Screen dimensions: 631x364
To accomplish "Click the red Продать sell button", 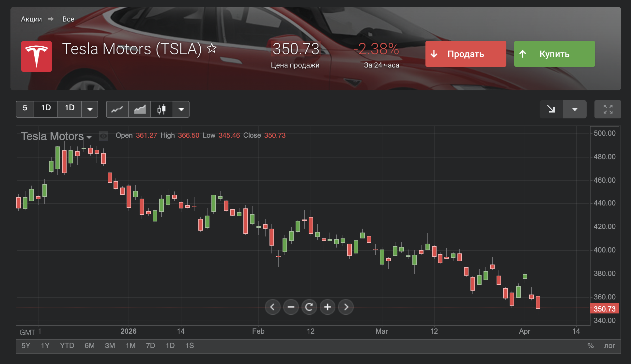I will coord(466,54).
